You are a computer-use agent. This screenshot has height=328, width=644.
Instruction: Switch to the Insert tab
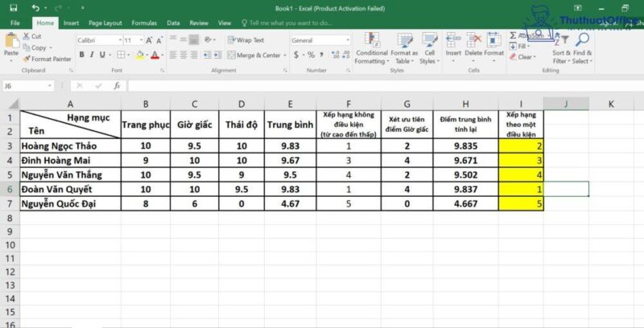click(x=71, y=23)
